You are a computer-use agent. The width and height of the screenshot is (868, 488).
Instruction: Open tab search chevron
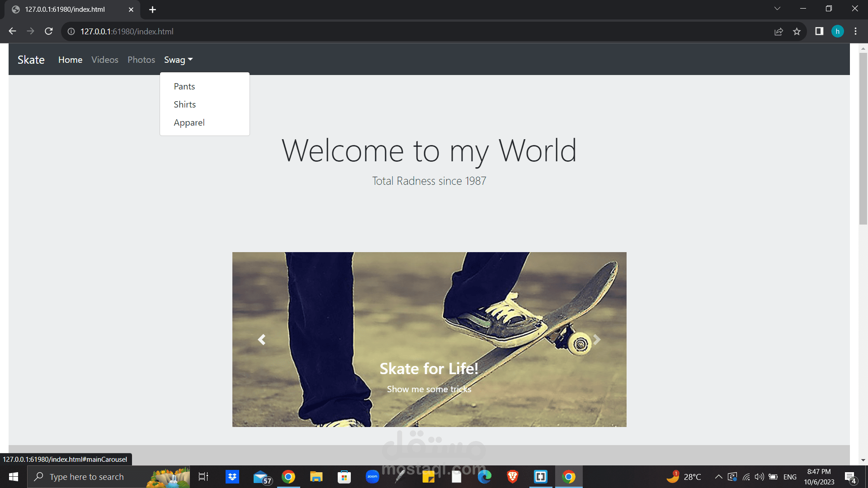click(777, 9)
